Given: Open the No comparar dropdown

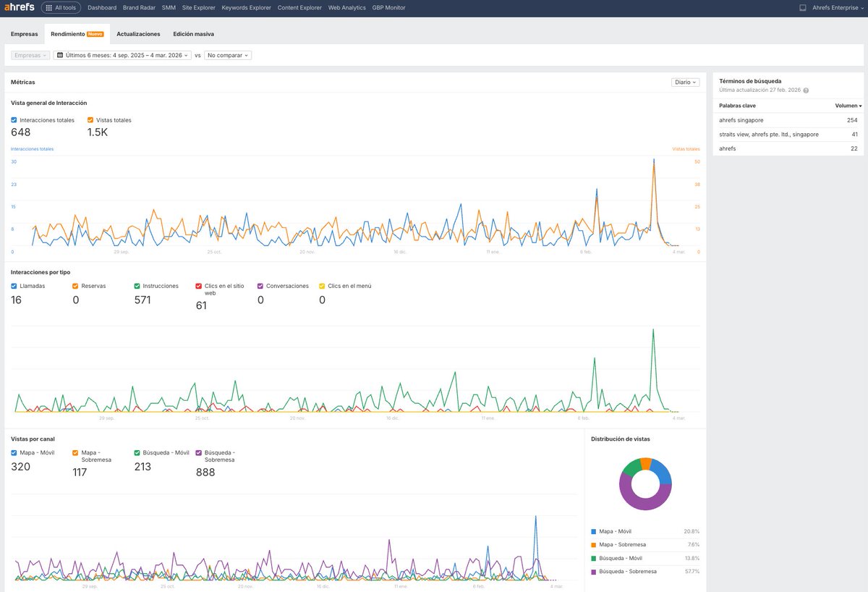Looking at the screenshot, I should click(x=228, y=55).
